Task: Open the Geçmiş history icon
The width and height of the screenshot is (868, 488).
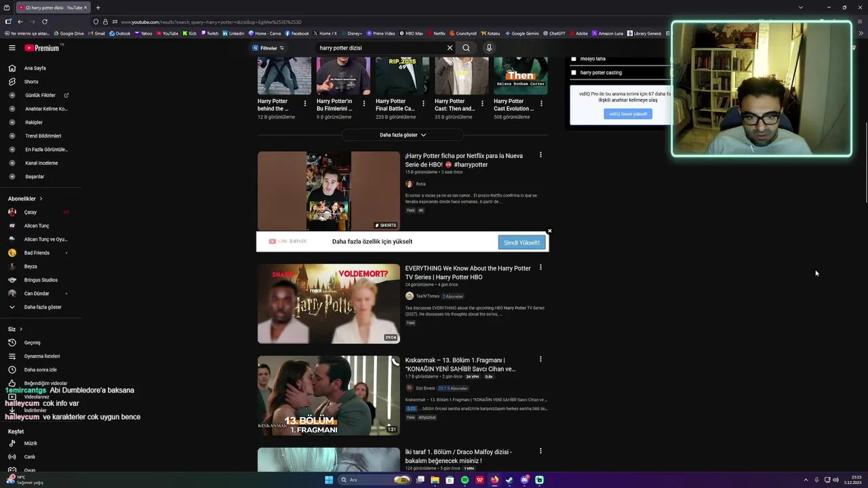Action: click(12, 343)
